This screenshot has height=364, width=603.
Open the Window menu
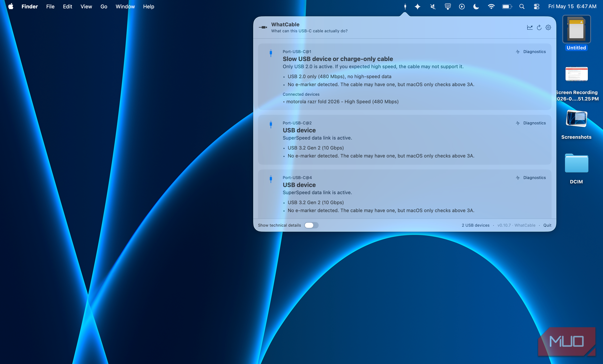pos(125,7)
